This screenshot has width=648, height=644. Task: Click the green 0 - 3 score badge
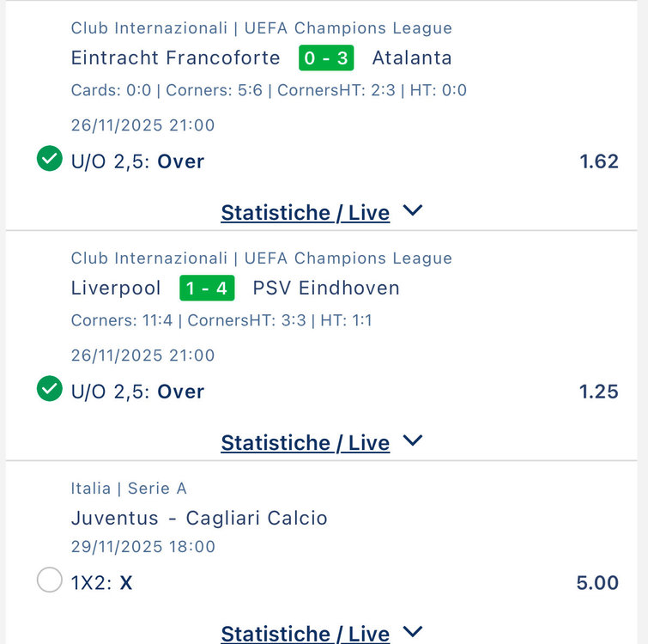click(326, 58)
